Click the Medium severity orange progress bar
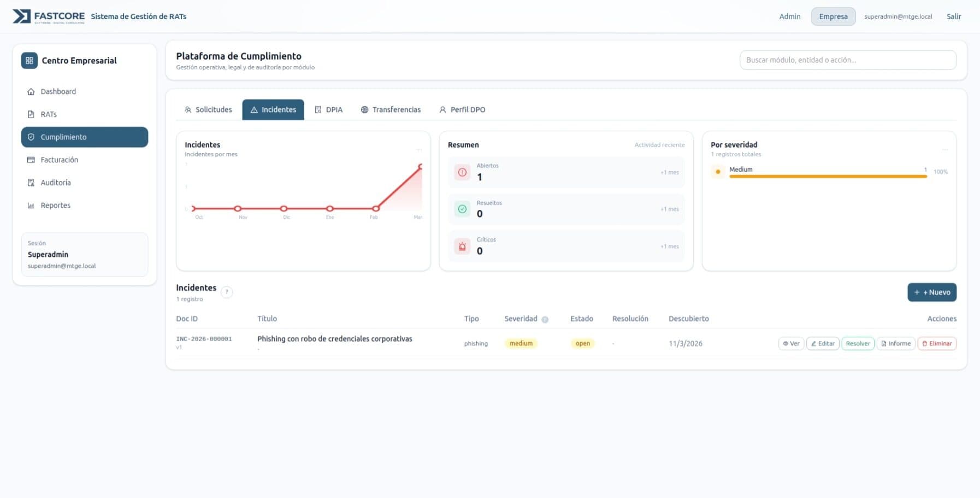The height and width of the screenshot is (498, 980). click(828, 177)
